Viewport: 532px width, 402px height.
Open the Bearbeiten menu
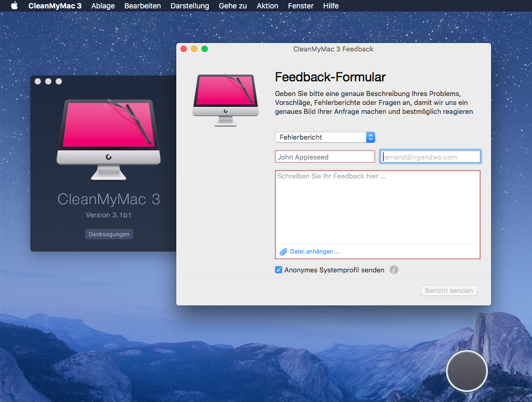(143, 6)
